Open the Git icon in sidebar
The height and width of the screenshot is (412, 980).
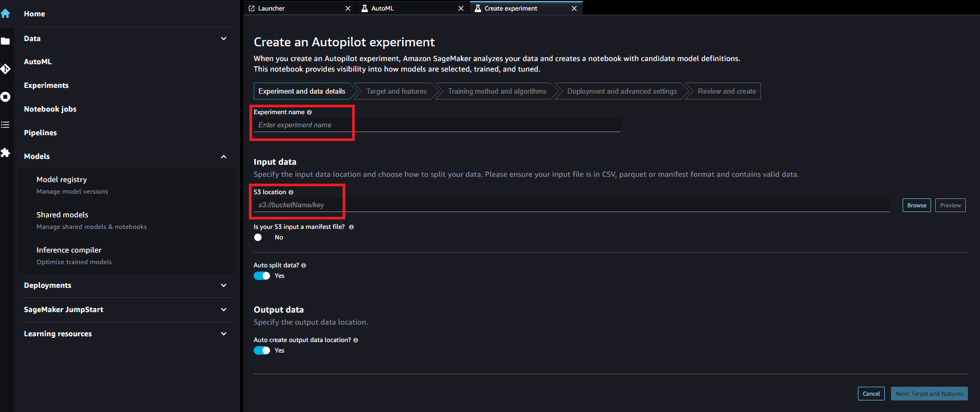click(x=5, y=69)
